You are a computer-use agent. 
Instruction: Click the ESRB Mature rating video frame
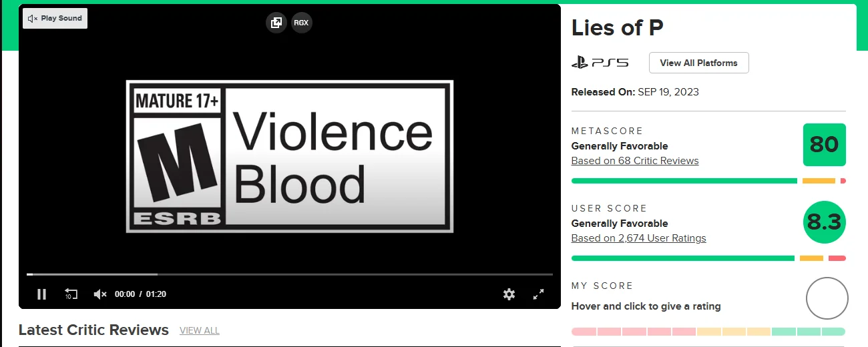click(290, 156)
